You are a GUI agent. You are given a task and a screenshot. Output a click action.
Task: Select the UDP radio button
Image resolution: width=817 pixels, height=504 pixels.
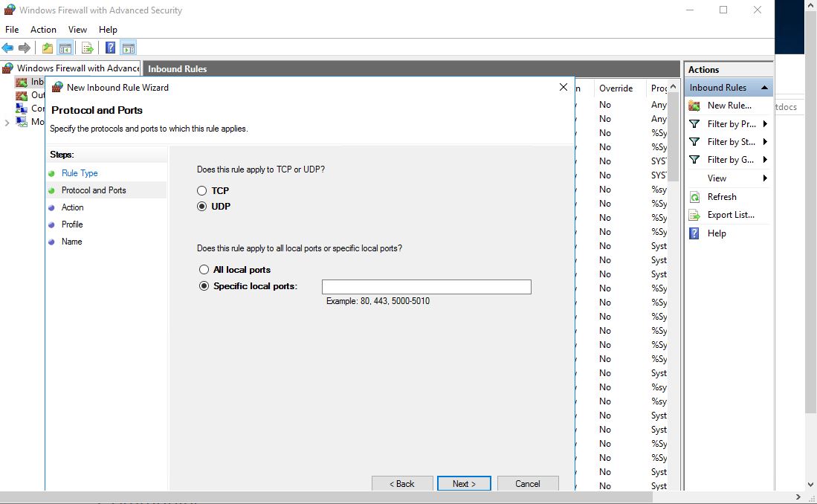pyautogui.click(x=202, y=207)
